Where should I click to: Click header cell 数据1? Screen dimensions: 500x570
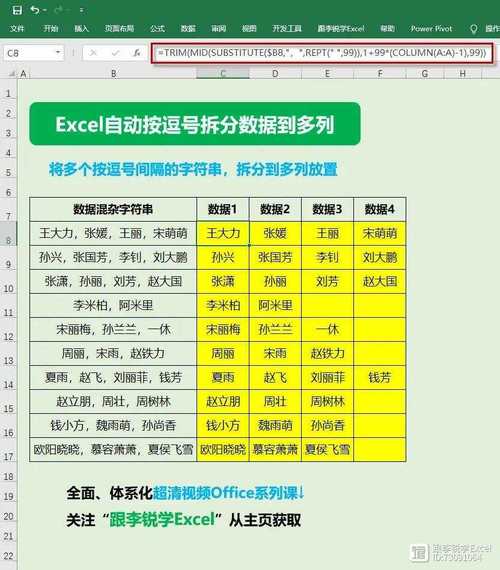pyautogui.click(x=223, y=209)
